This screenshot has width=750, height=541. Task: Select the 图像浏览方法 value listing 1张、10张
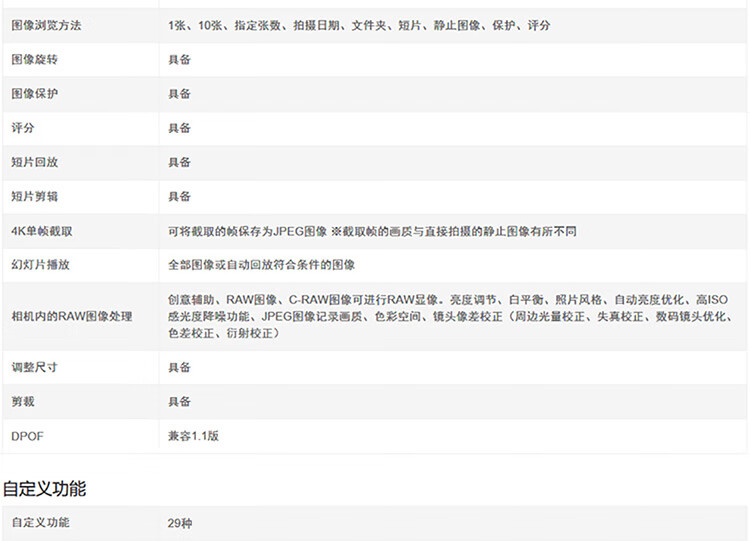[358, 25]
